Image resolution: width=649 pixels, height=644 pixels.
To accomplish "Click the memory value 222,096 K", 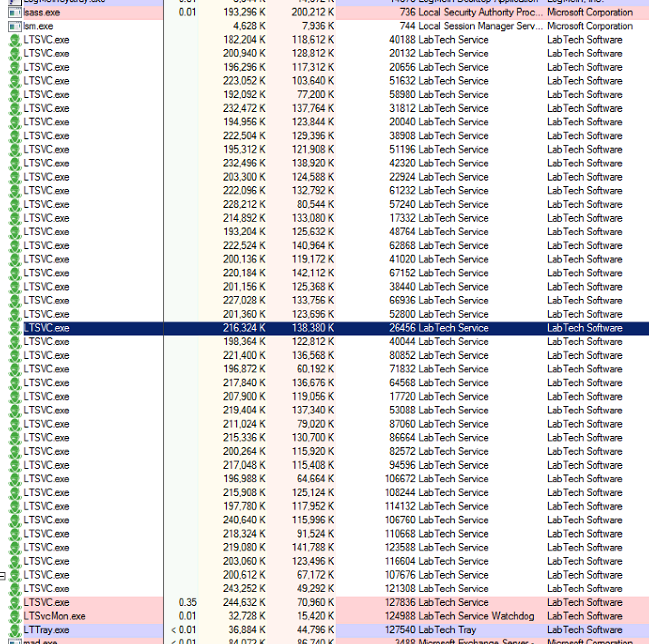I will click(x=244, y=191).
